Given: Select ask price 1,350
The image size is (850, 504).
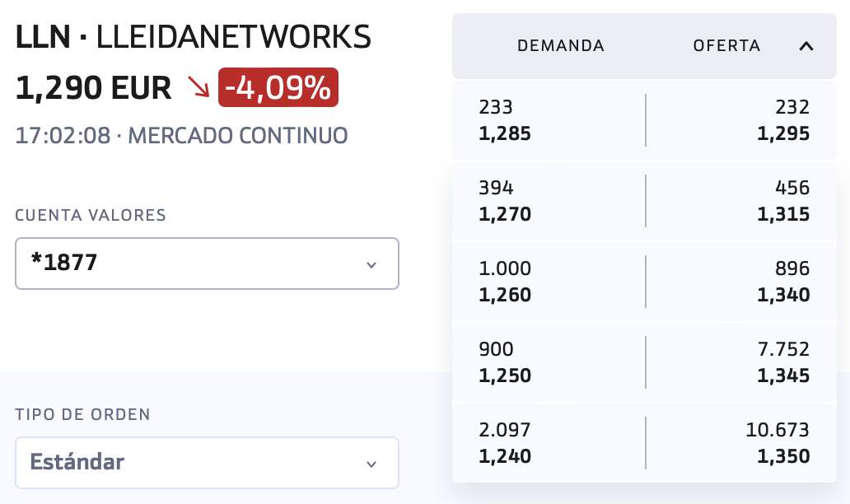Looking at the screenshot, I should 783,456.
